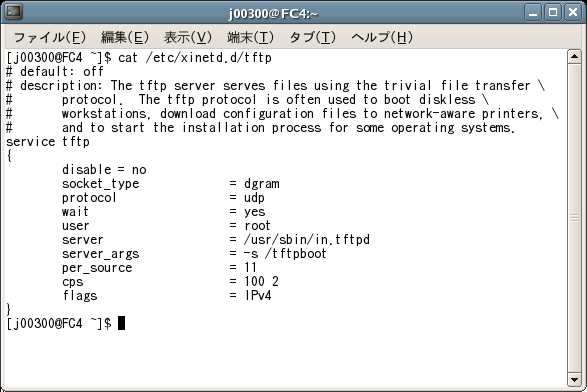Click the terminal window menu icon
Screen dimensions: 587x392
[14, 12]
